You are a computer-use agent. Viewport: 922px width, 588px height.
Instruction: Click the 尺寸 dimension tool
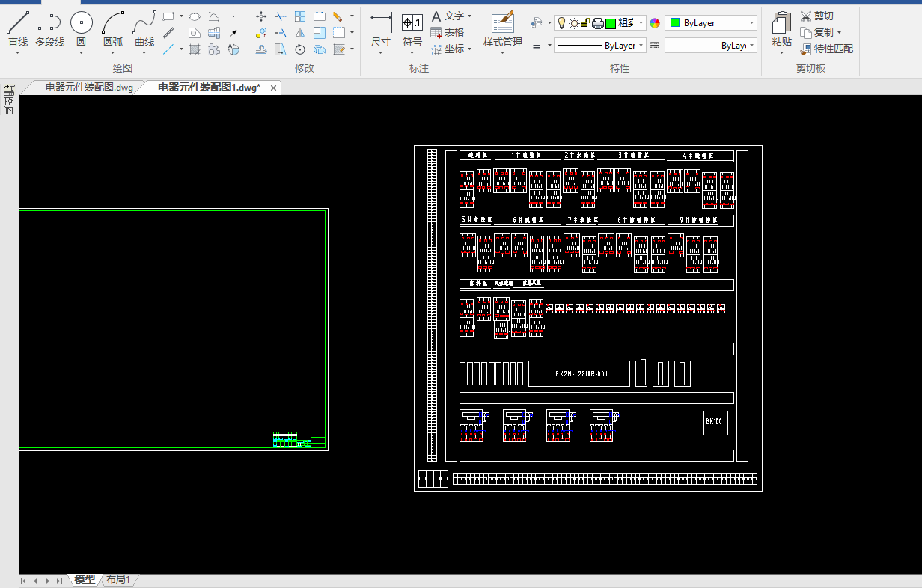(380, 30)
